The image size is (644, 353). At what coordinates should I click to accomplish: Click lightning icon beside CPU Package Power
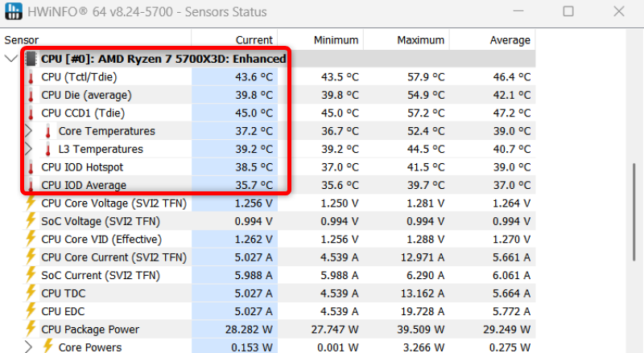(31, 329)
